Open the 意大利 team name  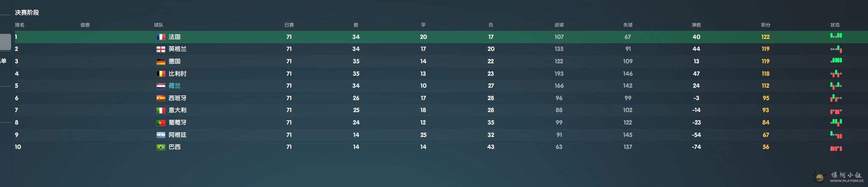click(x=178, y=110)
